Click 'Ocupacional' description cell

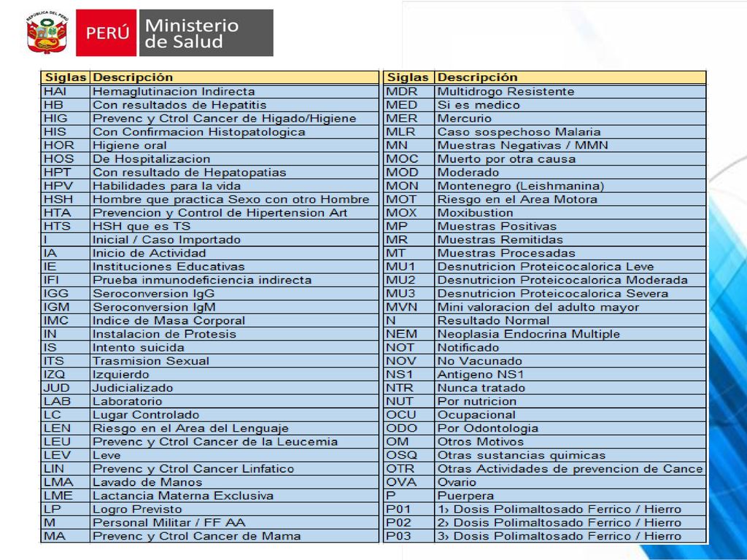[x=570, y=415]
